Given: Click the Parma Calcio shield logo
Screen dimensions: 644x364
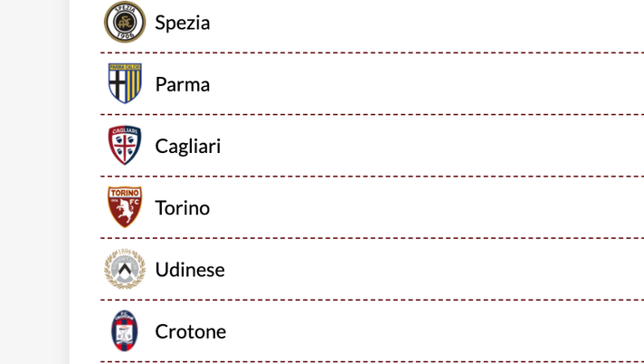Looking at the screenshot, I should click(125, 83).
